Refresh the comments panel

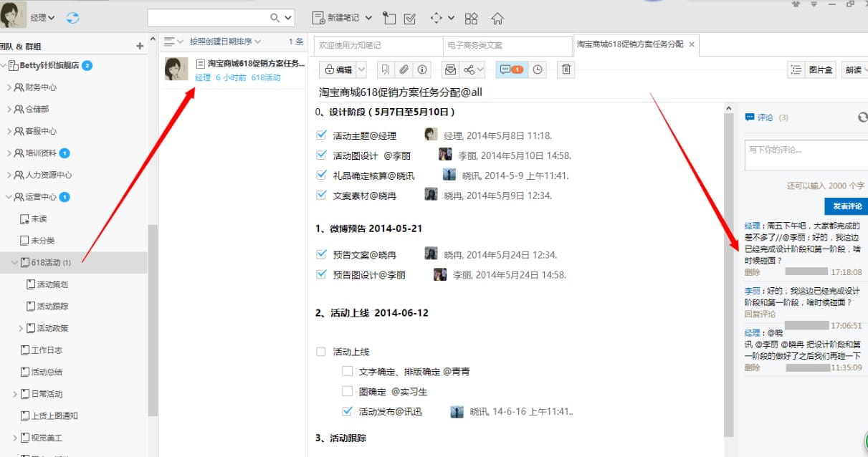point(863,117)
